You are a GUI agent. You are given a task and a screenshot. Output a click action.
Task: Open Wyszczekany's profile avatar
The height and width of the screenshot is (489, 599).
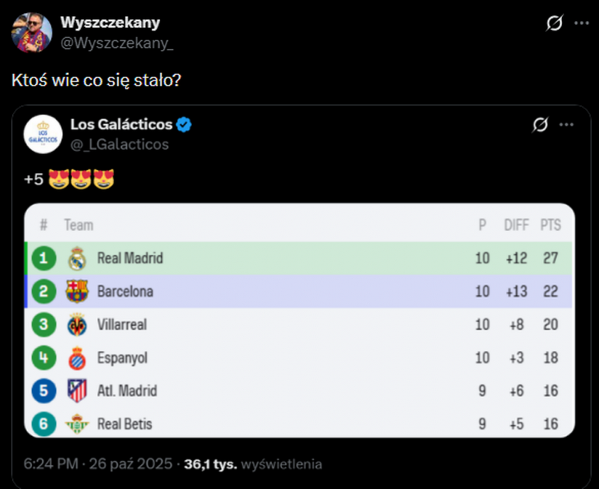pos(32,32)
